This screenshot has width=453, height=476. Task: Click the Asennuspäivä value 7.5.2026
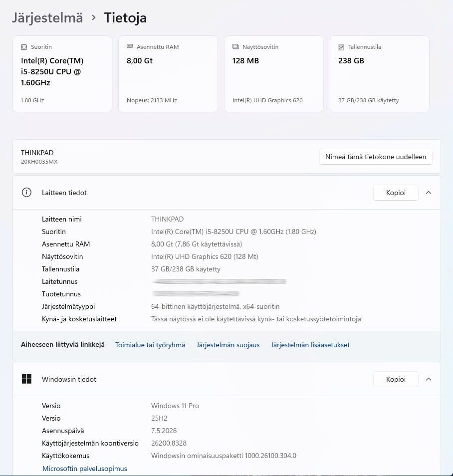coord(164,431)
